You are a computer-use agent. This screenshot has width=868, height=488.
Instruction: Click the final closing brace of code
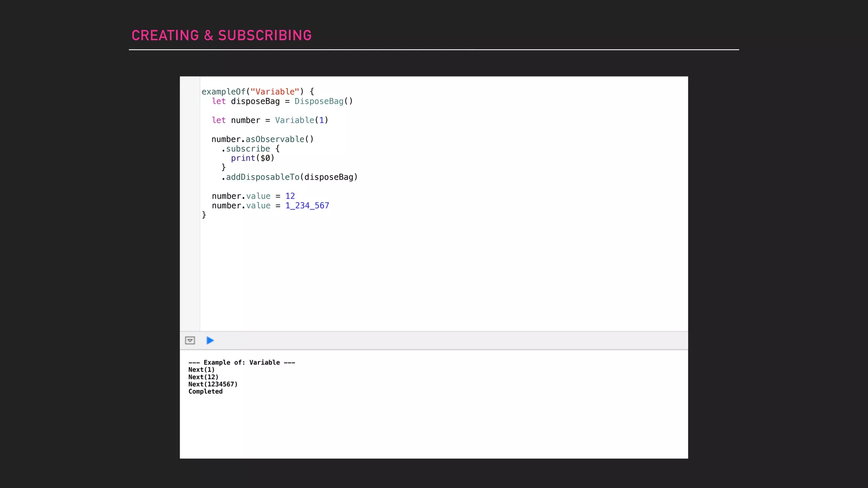coord(204,215)
